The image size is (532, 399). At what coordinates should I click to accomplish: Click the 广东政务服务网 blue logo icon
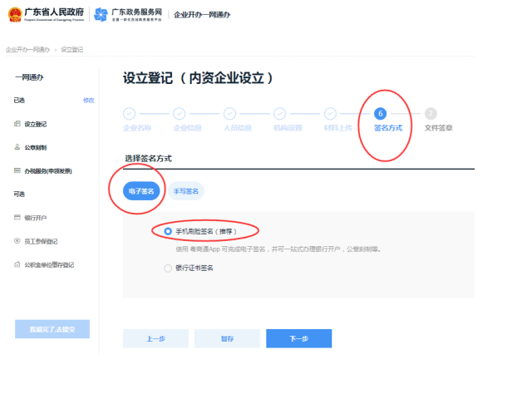click(x=101, y=15)
